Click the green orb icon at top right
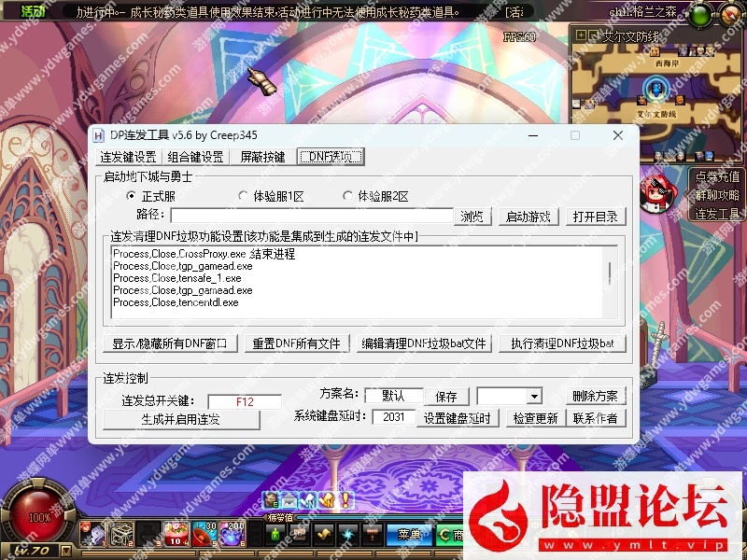This screenshot has height=560, width=747. pyautogui.click(x=699, y=16)
